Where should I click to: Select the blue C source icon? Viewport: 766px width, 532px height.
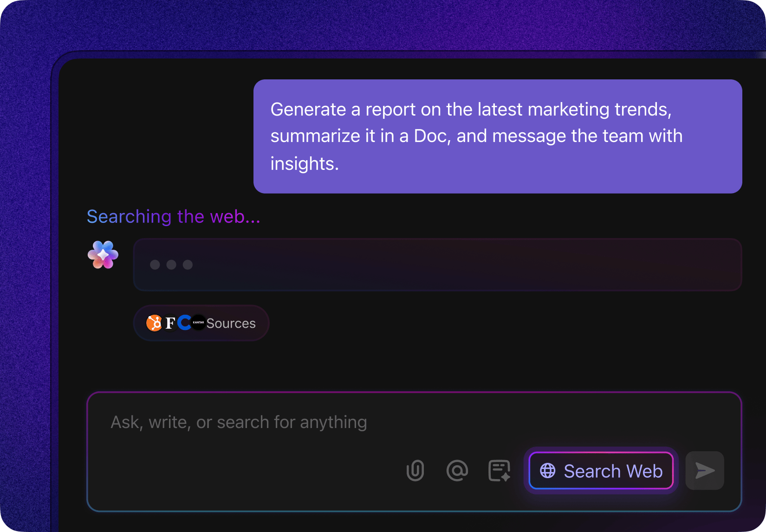click(184, 322)
